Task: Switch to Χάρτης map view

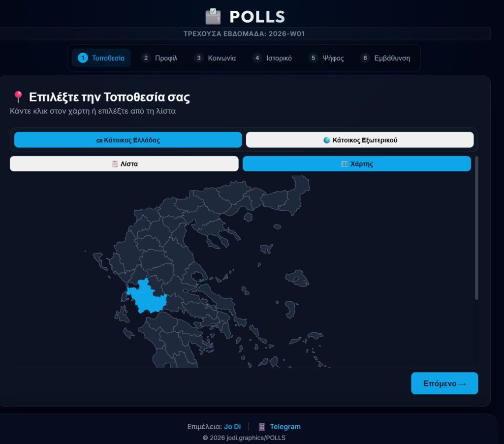Action: (357, 164)
